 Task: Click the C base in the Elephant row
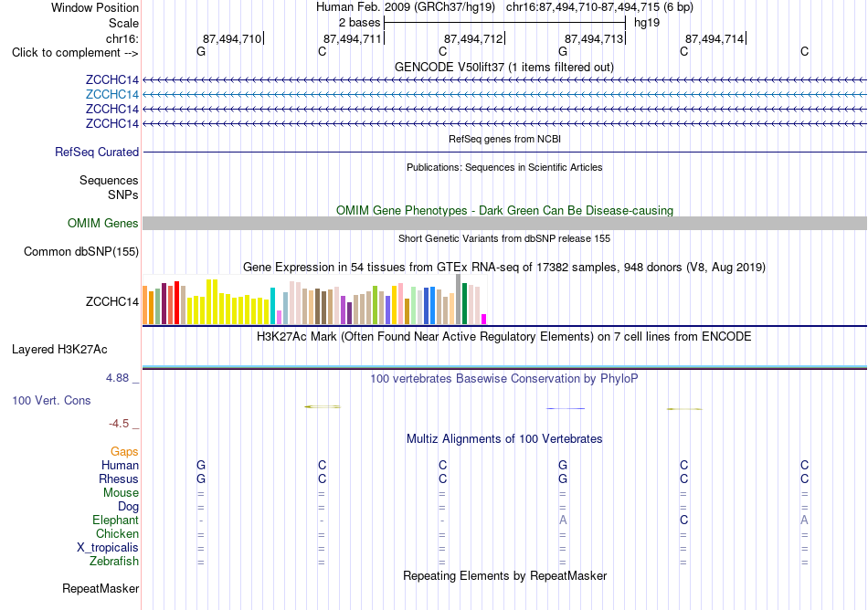(x=683, y=520)
